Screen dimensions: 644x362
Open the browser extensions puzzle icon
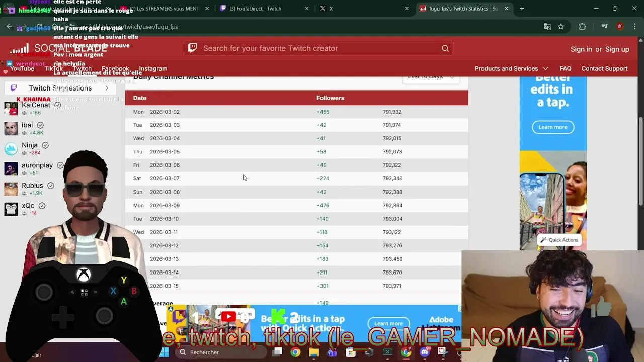(x=583, y=27)
